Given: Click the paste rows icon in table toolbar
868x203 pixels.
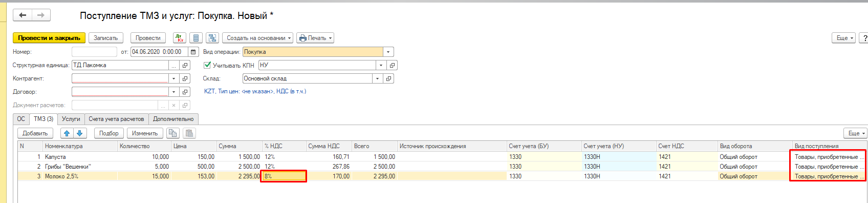Looking at the screenshot, I should click(x=189, y=133).
